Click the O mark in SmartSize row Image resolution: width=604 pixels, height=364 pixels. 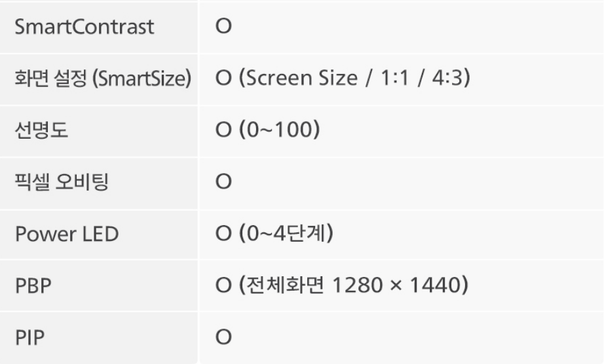(223, 79)
